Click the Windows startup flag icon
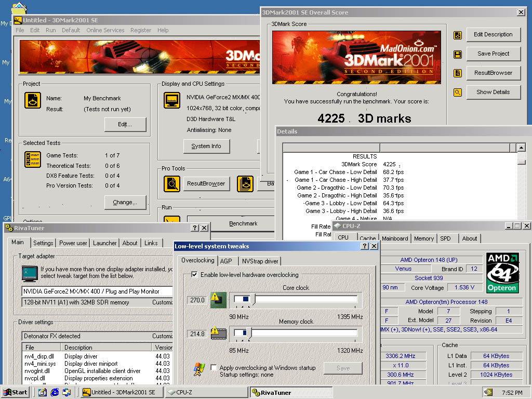 click(199, 369)
